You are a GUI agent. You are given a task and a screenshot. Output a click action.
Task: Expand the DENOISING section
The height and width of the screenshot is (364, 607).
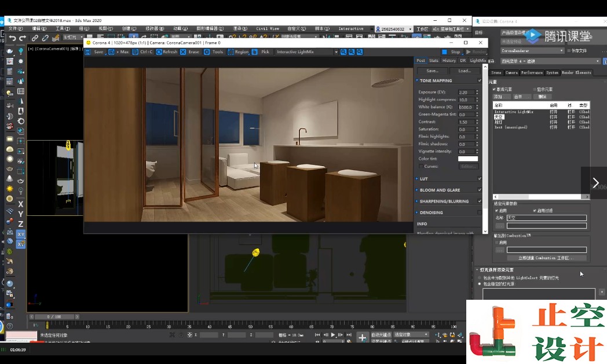coord(417,212)
